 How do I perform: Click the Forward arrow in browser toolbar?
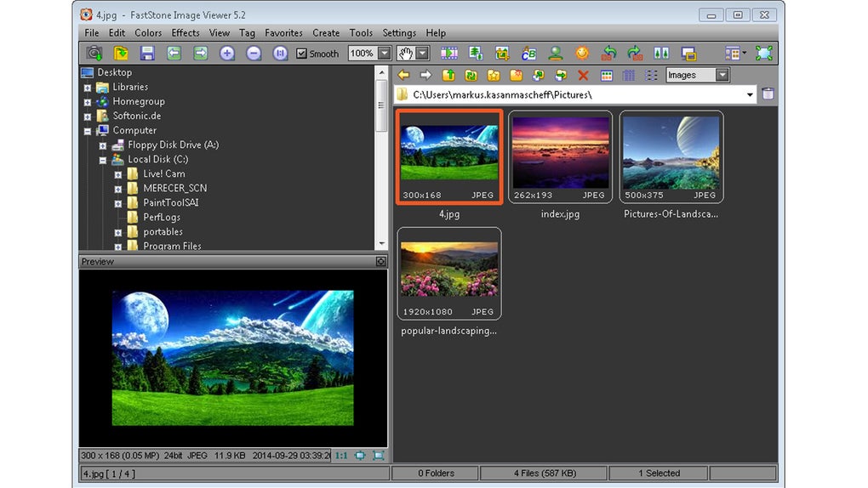pos(425,75)
